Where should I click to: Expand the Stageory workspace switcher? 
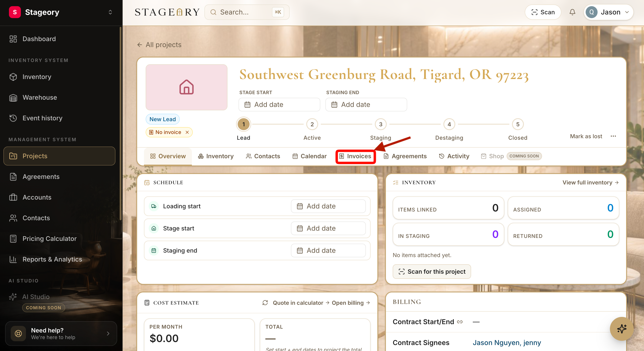pos(110,12)
